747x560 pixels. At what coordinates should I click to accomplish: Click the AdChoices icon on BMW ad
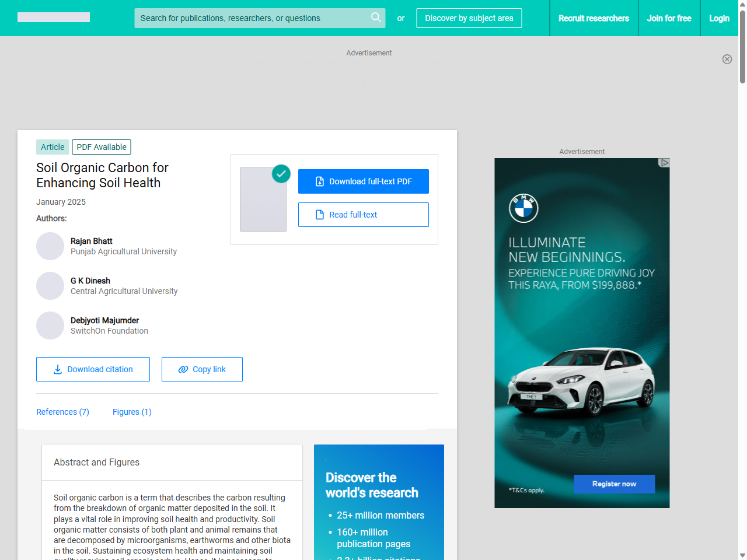click(664, 163)
